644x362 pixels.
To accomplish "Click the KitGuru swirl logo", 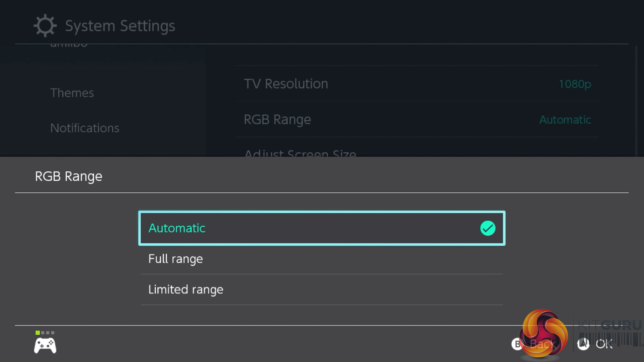I will pos(544,334).
